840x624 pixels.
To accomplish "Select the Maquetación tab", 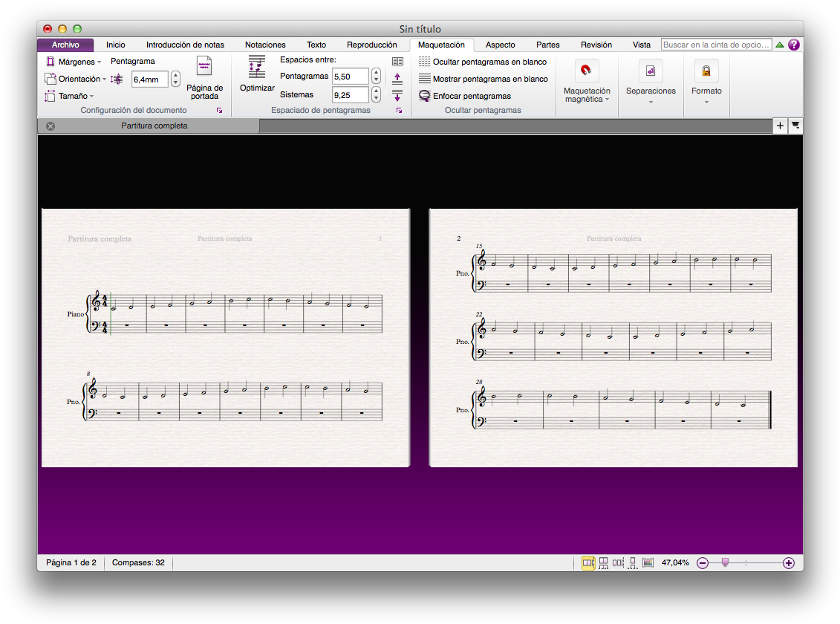I will point(441,45).
